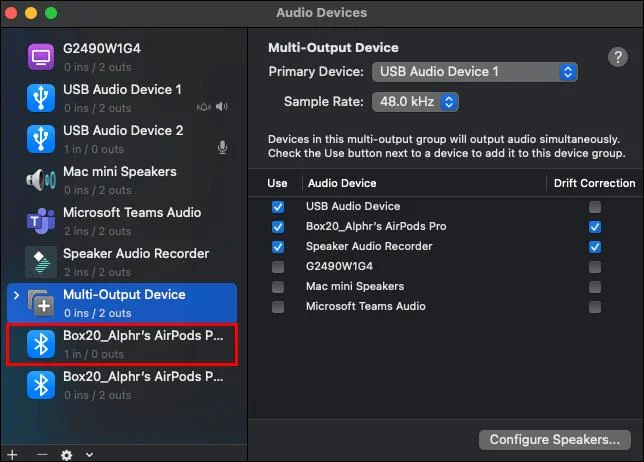
Task: Click the Multi-Output Device title in detail pane
Action: (333, 48)
